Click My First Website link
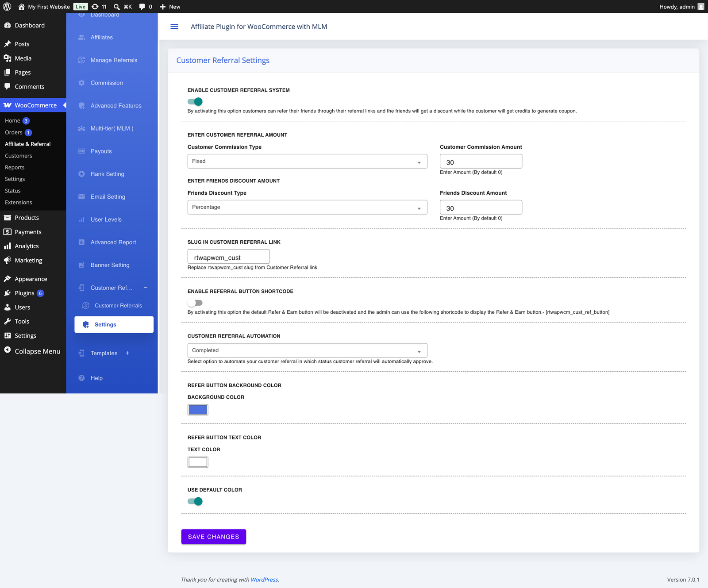 [x=49, y=7]
